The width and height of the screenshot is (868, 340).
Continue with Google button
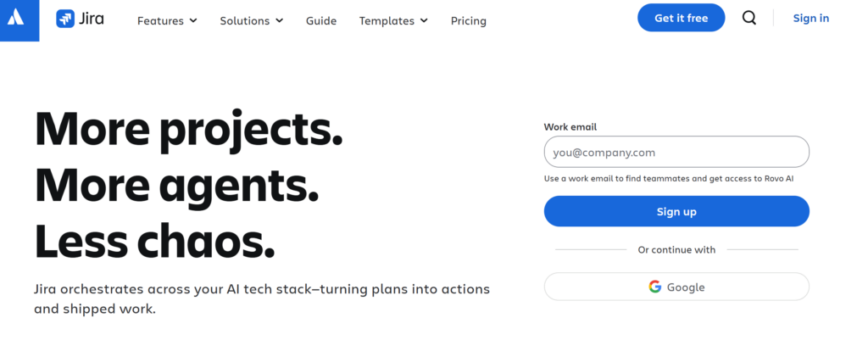[x=676, y=287]
